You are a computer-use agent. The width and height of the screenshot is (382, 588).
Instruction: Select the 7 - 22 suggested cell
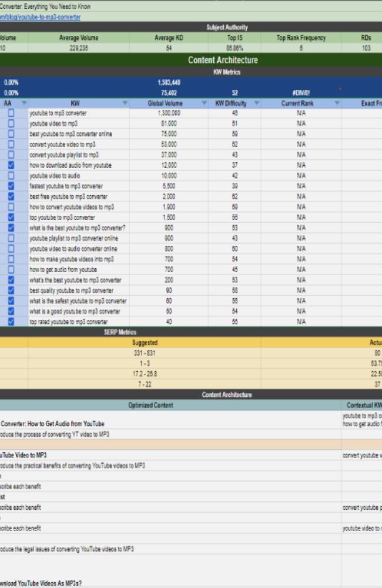tap(145, 384)
